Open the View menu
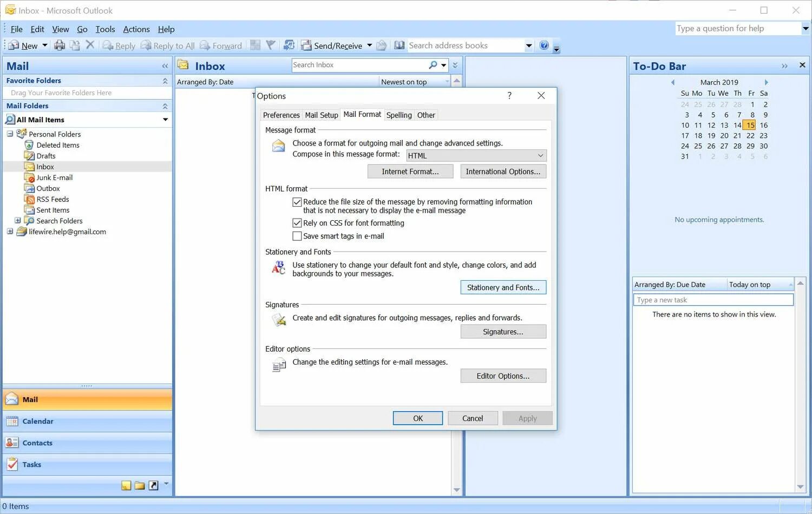This screenshot has height=514, width=812. pos(61,29)
